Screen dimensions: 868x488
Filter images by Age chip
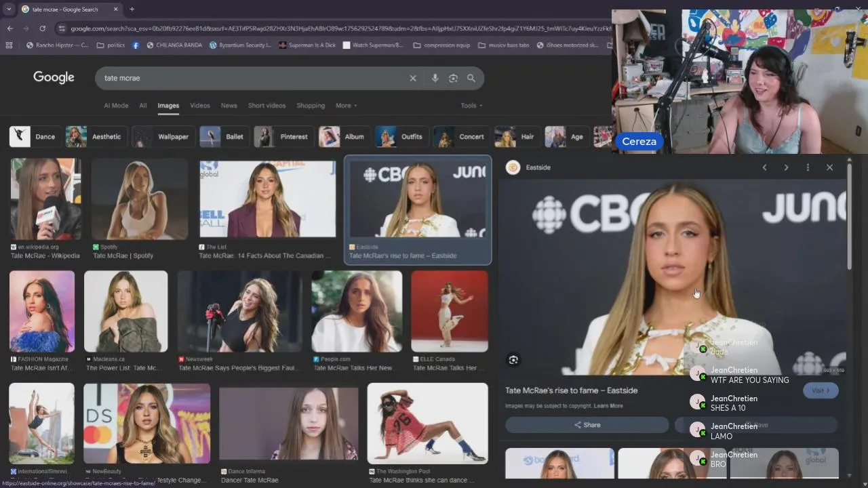tap(566, 137)
